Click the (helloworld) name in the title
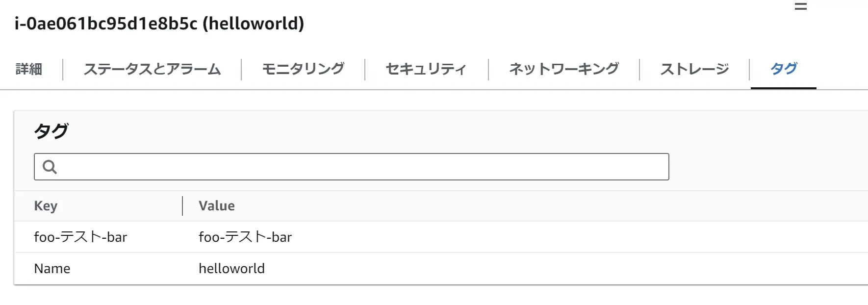This screenshot has height=305, width=868. 254,24
